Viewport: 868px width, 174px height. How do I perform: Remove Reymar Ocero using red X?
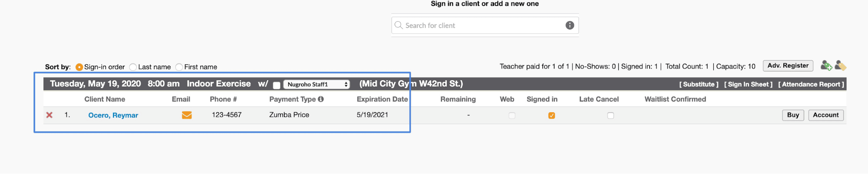click(x=50, y=115)
